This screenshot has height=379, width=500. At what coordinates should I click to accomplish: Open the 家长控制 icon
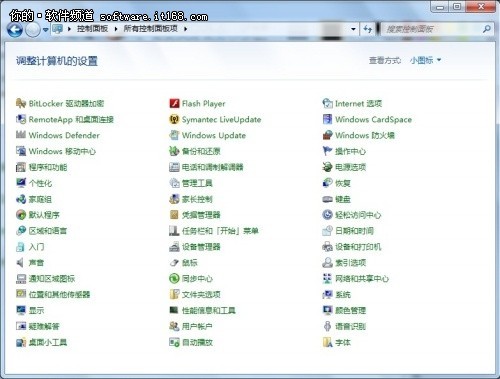[x=174, y=199]
